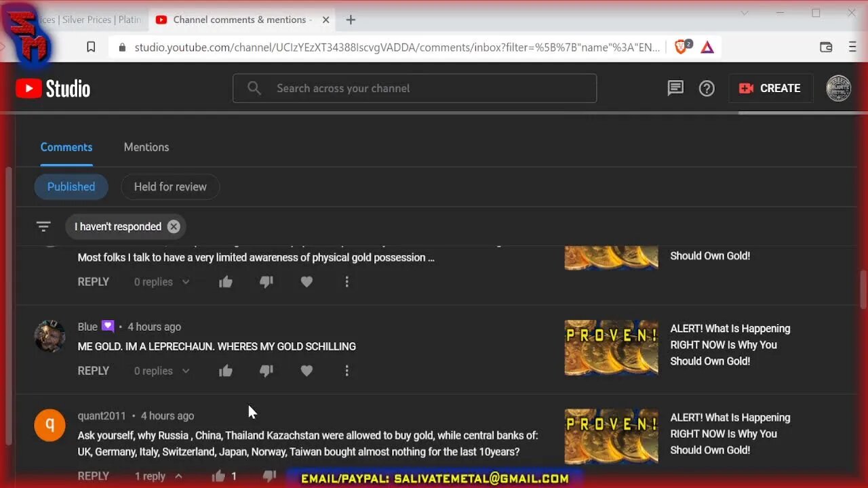Open the Brave Rewards triangle icon
This screenshot has height=488, width=868.
707,47
